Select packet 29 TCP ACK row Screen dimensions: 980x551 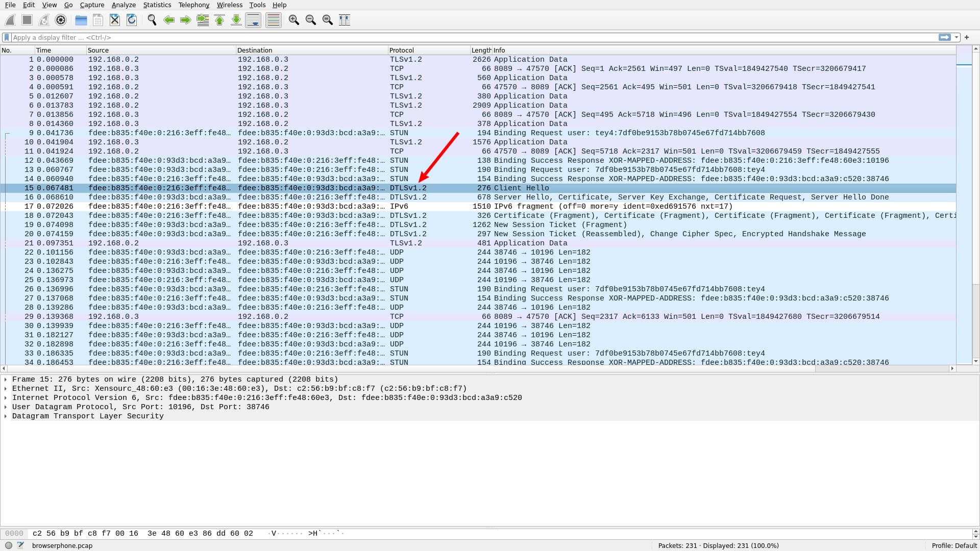478,317
